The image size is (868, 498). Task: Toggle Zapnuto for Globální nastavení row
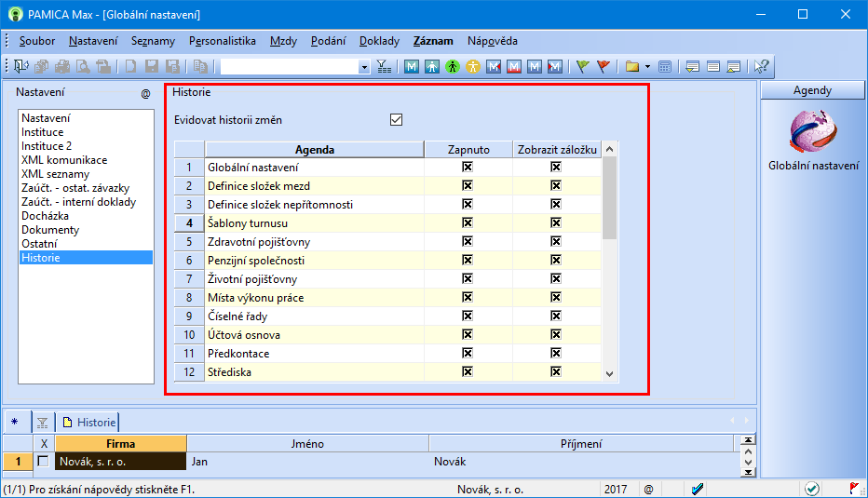[x=468, y=168]
